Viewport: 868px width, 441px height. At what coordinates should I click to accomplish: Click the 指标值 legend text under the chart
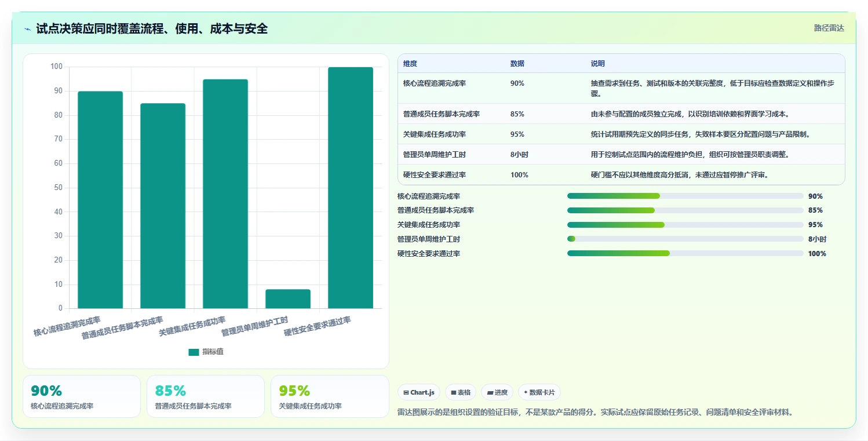click(x=213, y=352)
